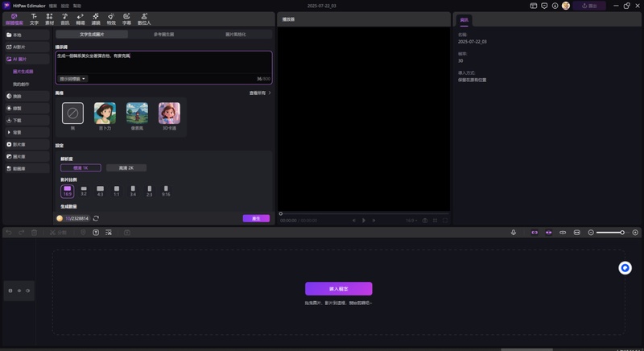
Task: Expand the 背景 item in the sidebar
Action: (x=27, y=133)
